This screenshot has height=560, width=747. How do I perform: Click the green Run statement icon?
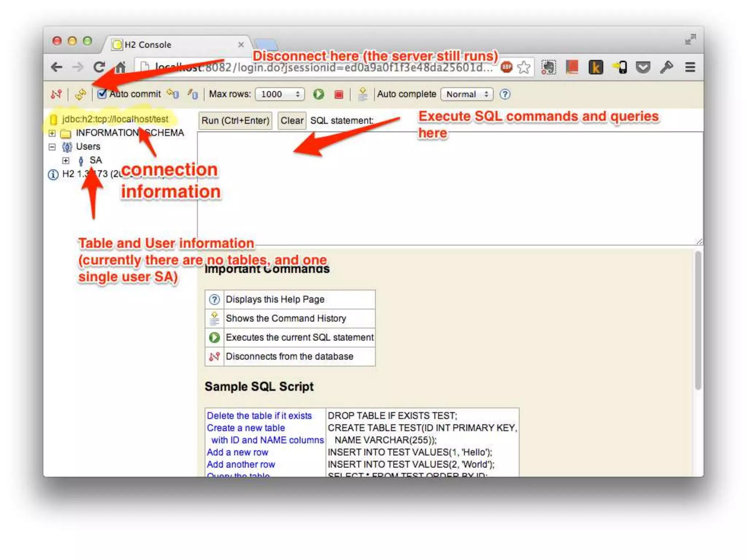click(318, 94)
